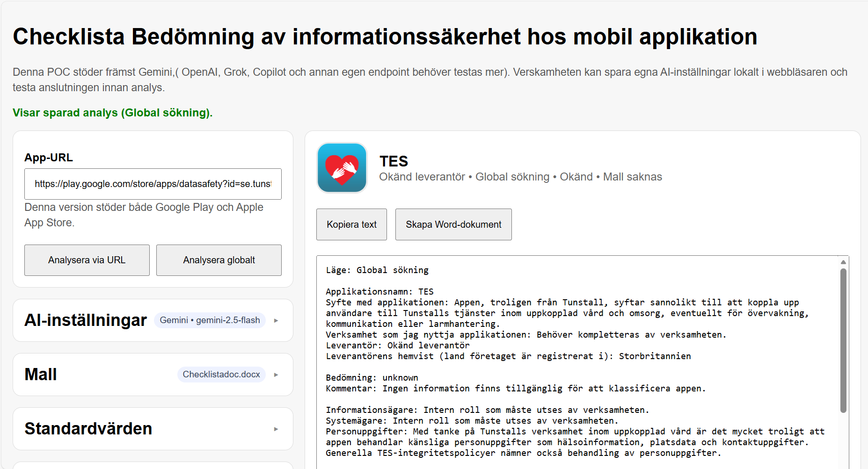Screen dimensions: 868x469
Task: Open the Standardvärden section heading
Action: [88, 429]
